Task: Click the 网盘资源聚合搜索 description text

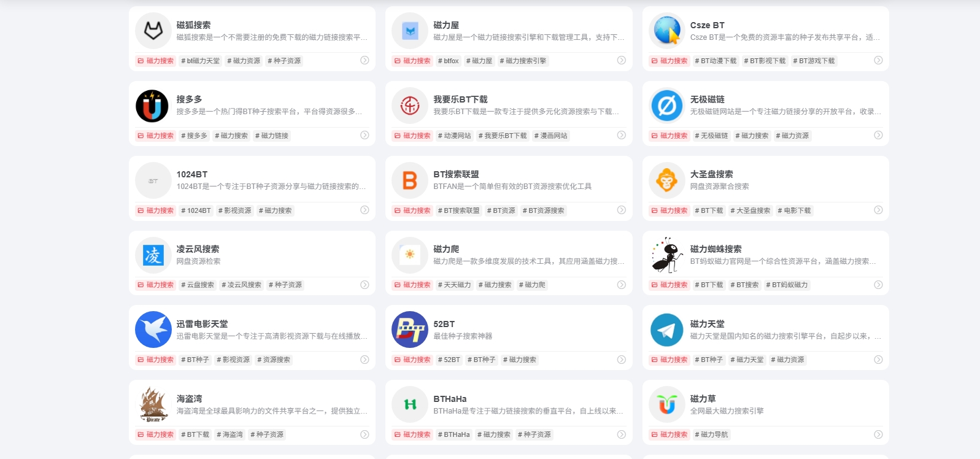Action: 720,187
